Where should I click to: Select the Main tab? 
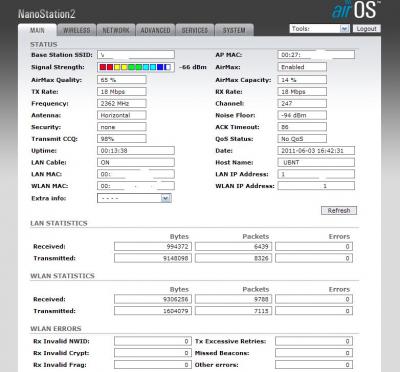[x=37, y=30]
